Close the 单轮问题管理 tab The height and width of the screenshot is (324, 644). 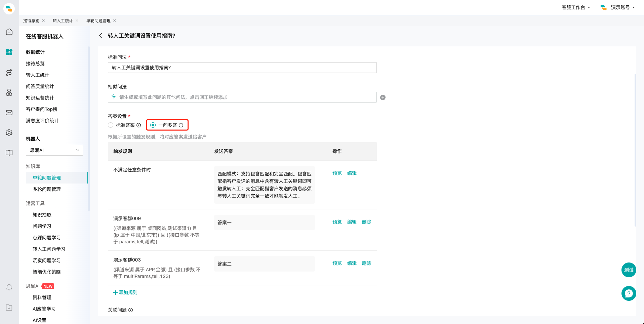[x=115, y=21]
